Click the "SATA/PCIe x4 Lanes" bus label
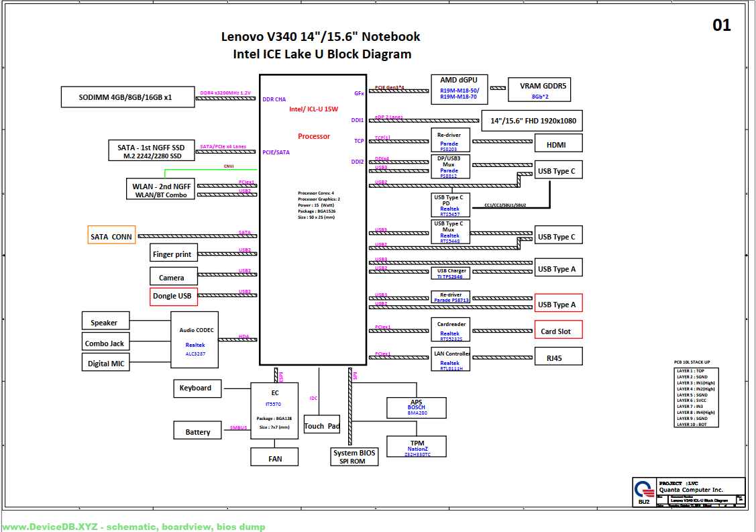The width and height of the screenshot is (756, 532). 223,147
